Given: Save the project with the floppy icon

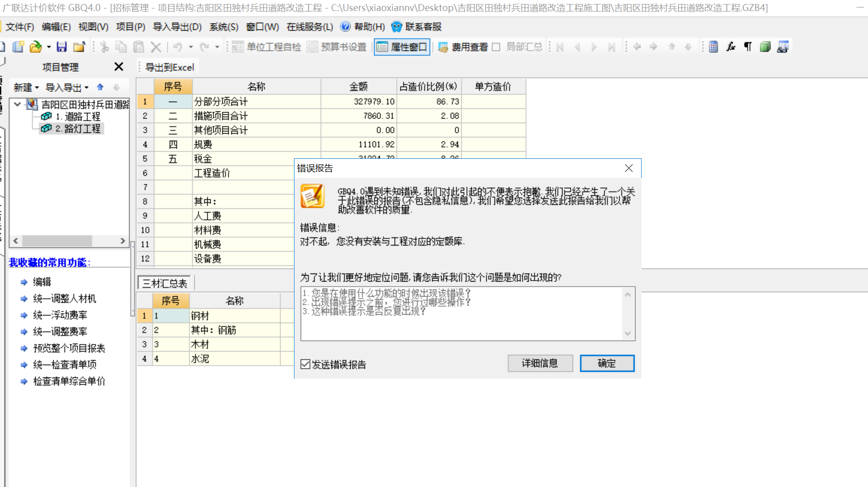Looking at the screenshot, I should (x=62, y=47).
